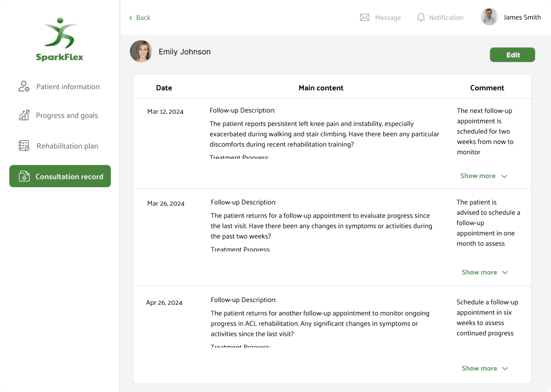Click the Message envelope icon
Screen dimensions: 551x392
tap(364, 17)
